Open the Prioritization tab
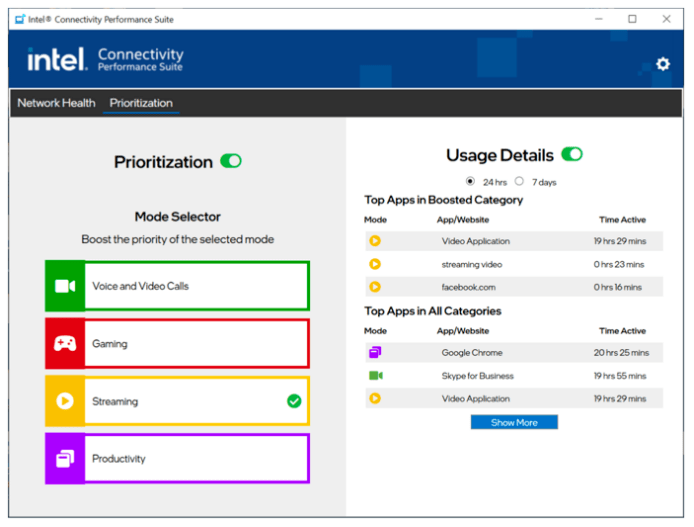The height and width of the screenshot is (527, 694). click(x=141, y=103)
